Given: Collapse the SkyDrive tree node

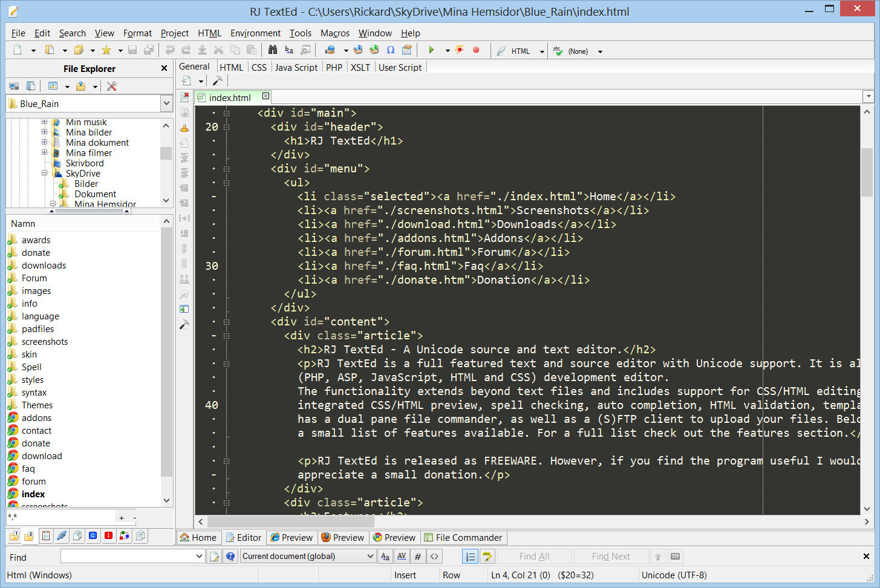Looking at the screenshot, I should pos(45,174).
